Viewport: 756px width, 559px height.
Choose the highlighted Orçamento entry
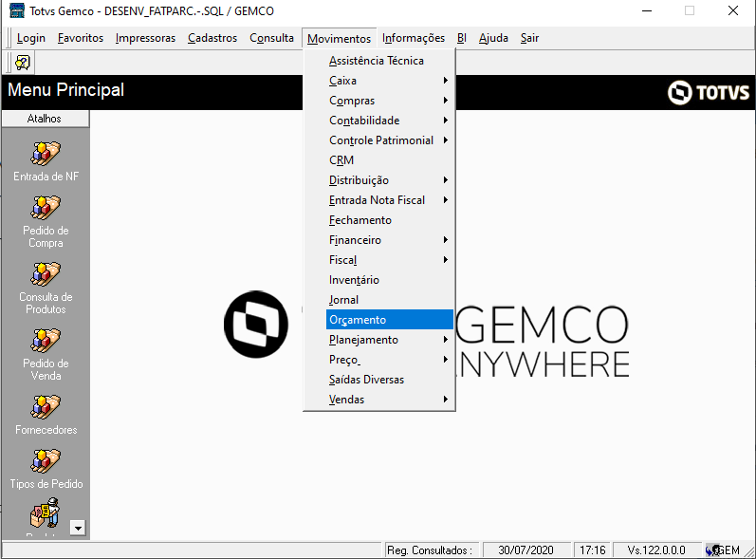pyautogui.click(x=390, y=320)
